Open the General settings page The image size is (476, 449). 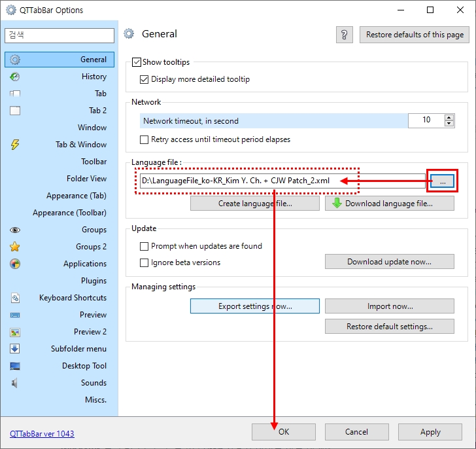(59, 60)
